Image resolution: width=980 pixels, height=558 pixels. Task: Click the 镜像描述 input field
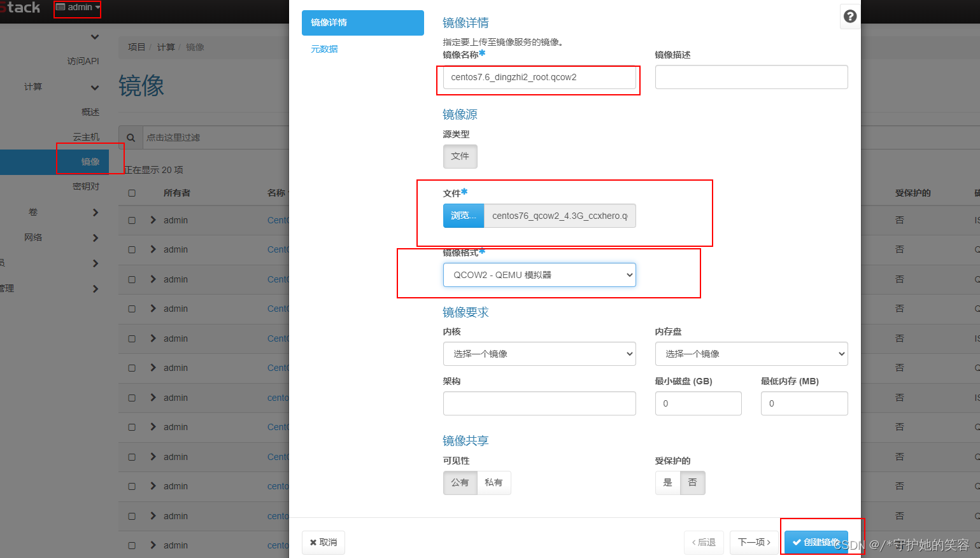(751, 77)
